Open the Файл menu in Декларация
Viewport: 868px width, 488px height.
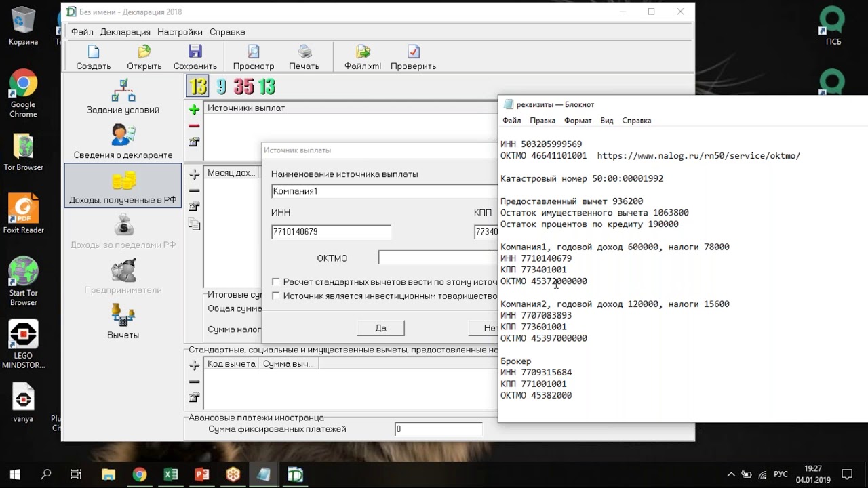[82, 32]
